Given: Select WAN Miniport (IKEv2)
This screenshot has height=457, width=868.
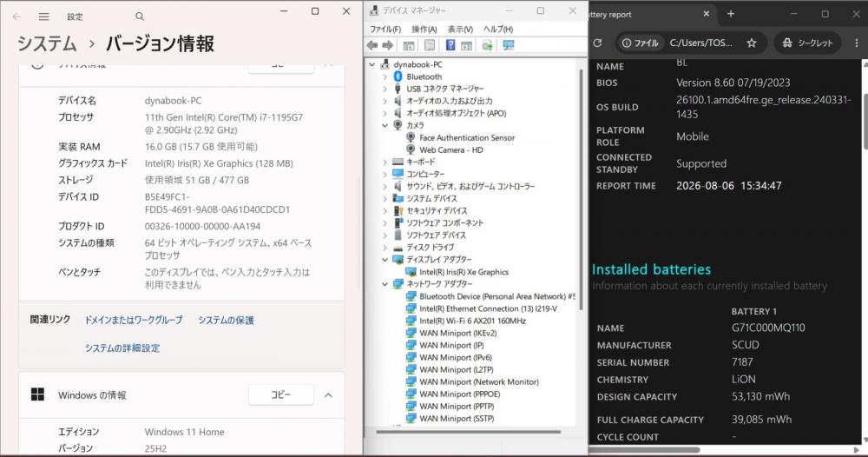Looking at the screenshot, I should [457, 333].
